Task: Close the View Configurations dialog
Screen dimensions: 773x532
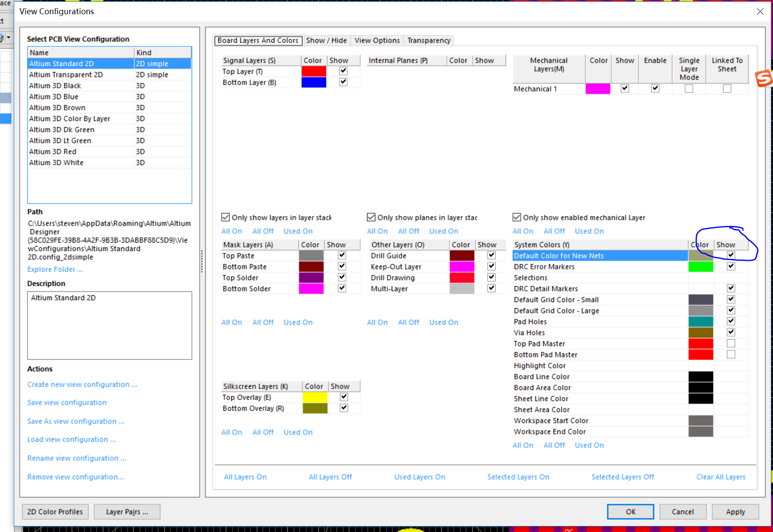Action: (x=760, y=12)
